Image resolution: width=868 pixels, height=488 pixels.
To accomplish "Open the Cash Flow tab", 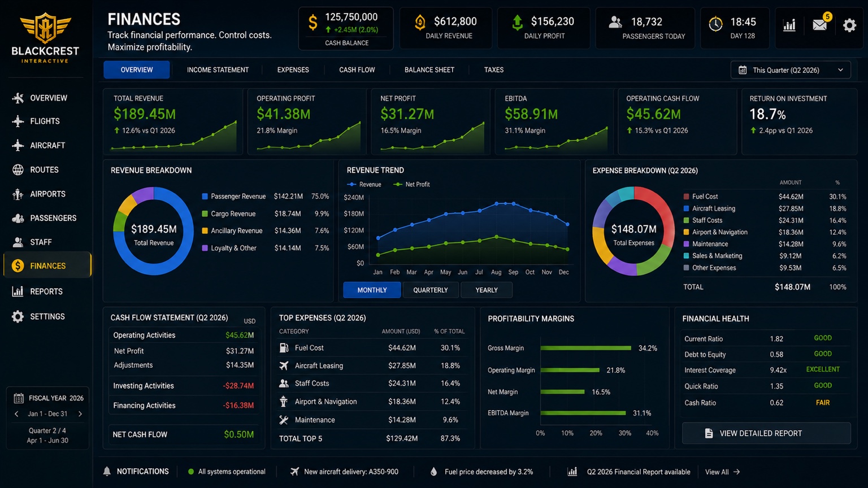I will (x=357, y=70).
